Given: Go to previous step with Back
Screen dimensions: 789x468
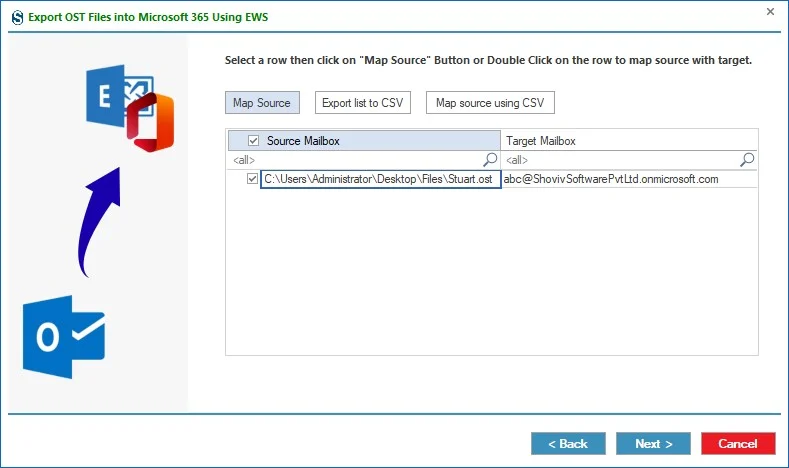Looking at the screenshot, I should (568, 443).
